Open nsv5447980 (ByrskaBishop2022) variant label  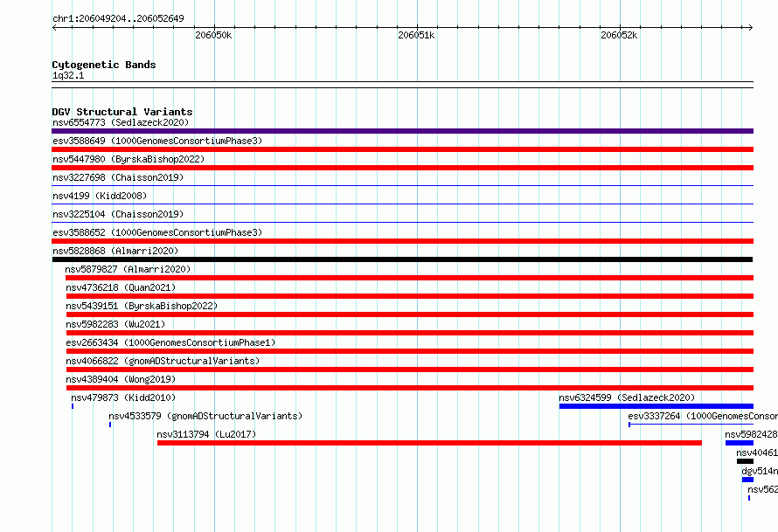coord(129,159)
